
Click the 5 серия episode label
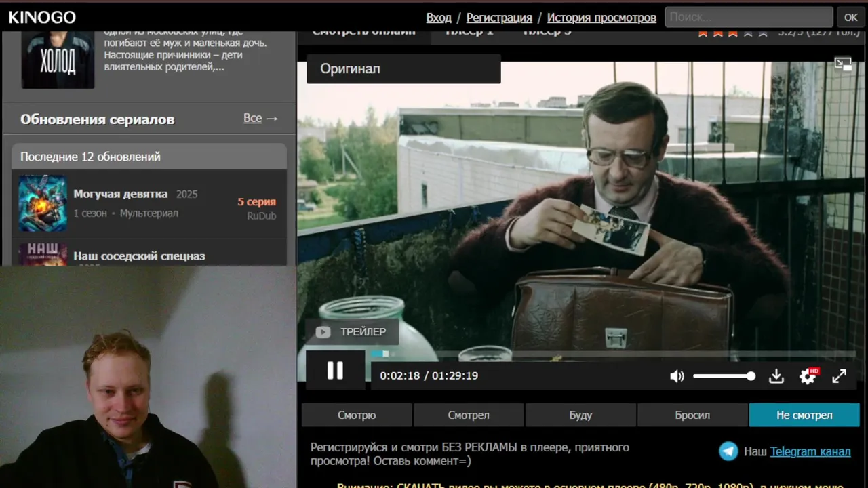(x=256, y=202)
